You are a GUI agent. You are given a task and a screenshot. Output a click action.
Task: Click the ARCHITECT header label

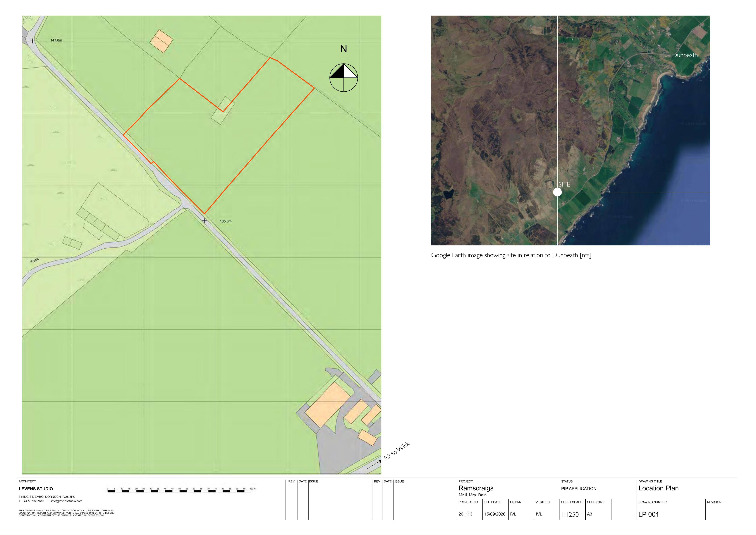[x=27, y=481]
